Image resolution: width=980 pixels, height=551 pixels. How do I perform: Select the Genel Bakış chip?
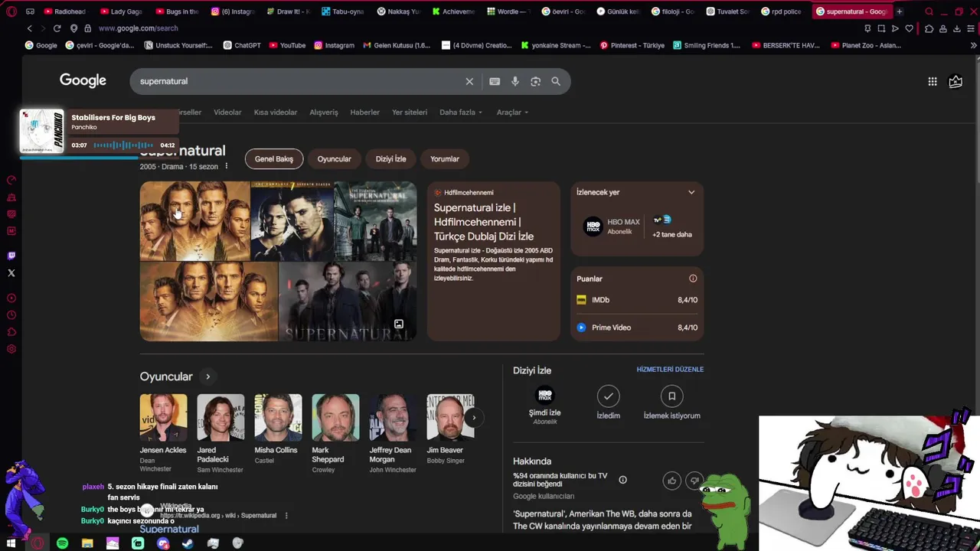(x=274, y=159)
